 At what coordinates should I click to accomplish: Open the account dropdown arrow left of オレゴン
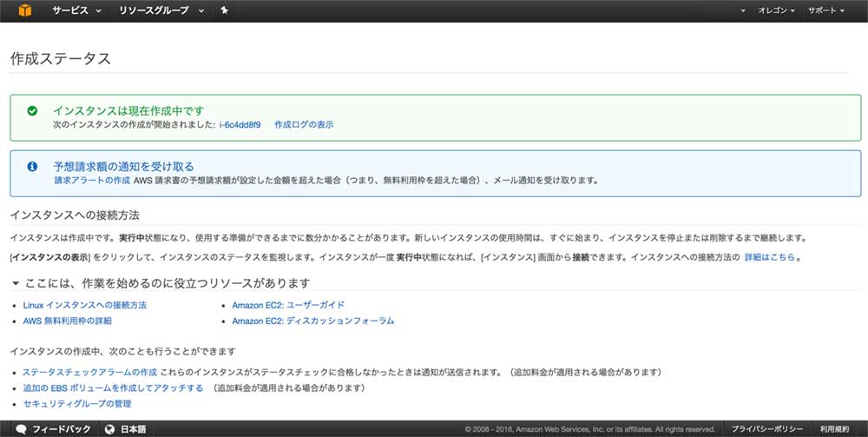point(743,10)
